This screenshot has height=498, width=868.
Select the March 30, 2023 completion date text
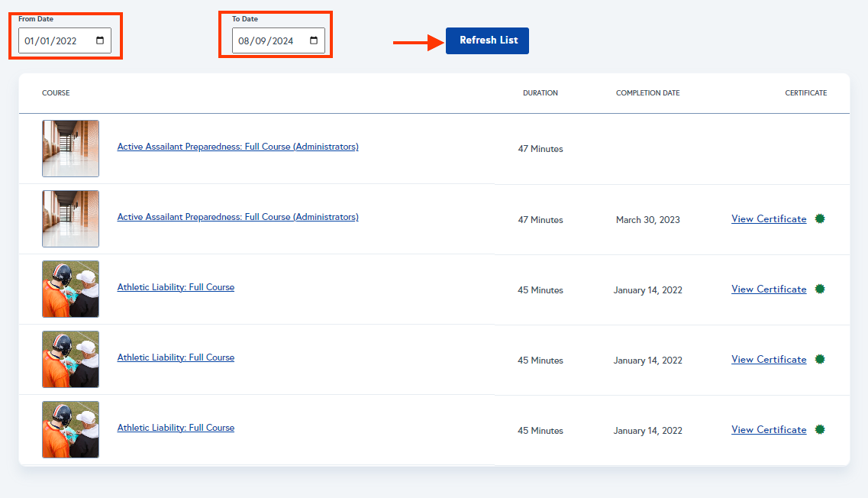pos(647,220)
